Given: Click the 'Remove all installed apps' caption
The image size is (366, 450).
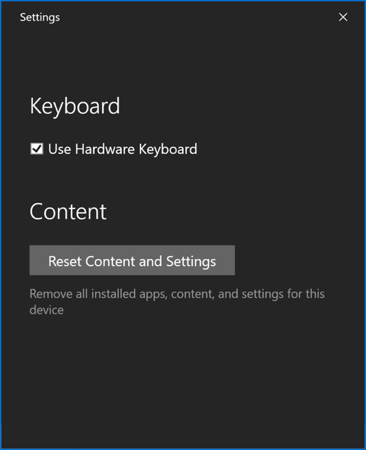Looking at the screenshot, I should pyautogui.click(x=98, y=294).
